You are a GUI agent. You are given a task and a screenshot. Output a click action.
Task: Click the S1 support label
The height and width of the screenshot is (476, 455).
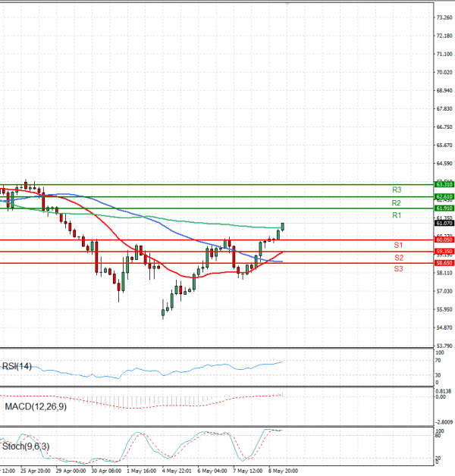pyautogui.click(x=398, y=246)
